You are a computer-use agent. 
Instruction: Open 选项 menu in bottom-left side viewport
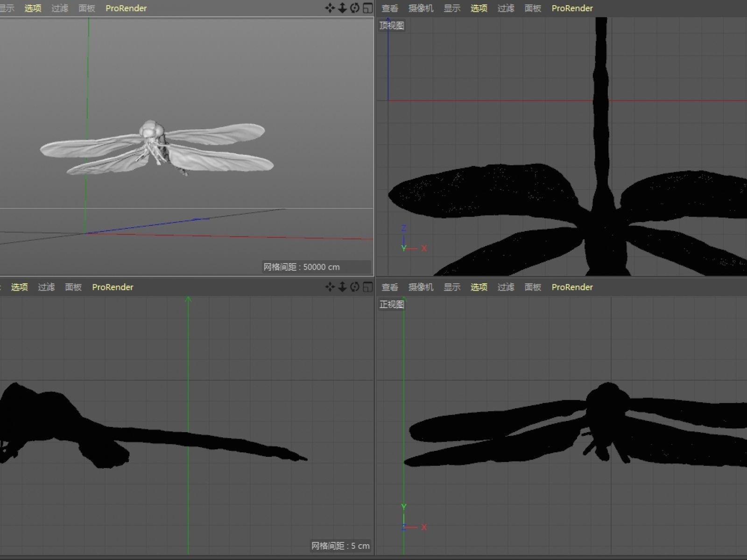coord(20,287)
